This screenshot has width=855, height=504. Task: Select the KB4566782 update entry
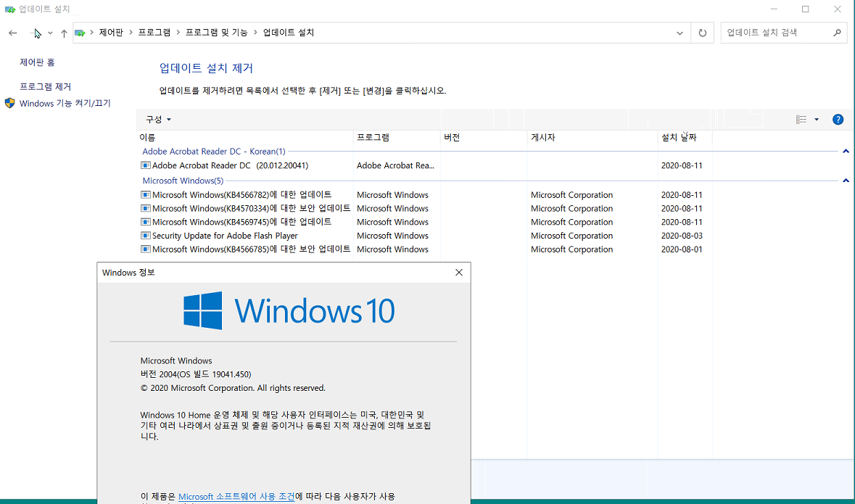[241, 195]
